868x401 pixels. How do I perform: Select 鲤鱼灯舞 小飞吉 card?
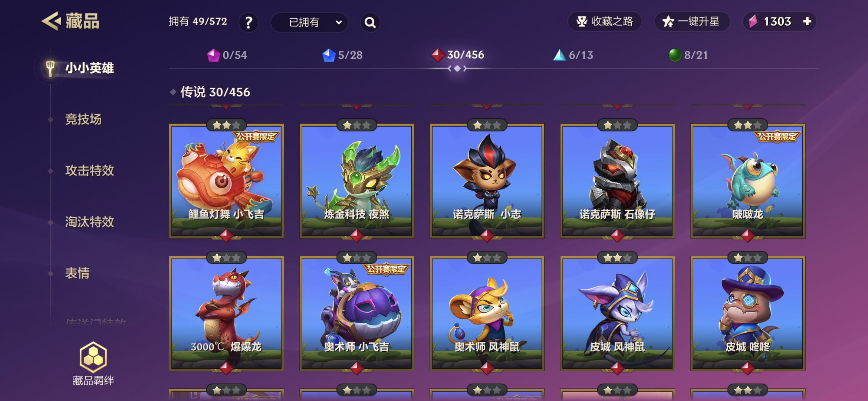click(226, 181)
